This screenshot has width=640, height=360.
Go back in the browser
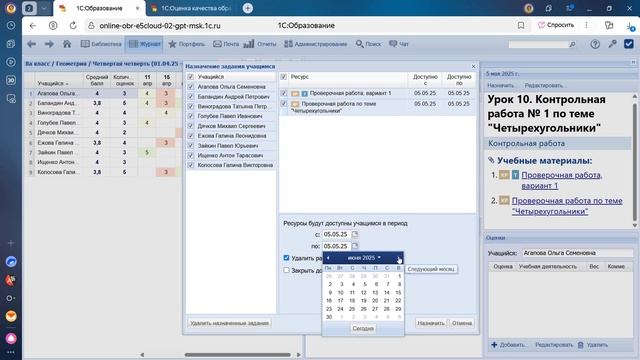click(33, 25)
